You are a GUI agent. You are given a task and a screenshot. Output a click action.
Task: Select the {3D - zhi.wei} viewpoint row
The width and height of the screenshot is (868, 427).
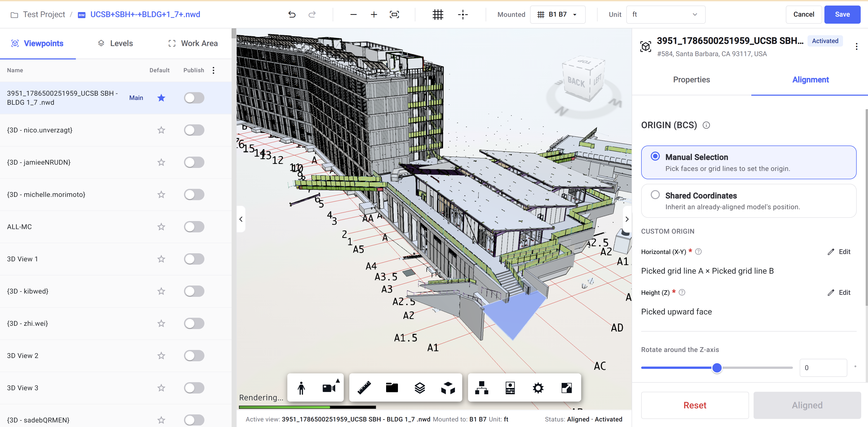(x=116, y=323)
